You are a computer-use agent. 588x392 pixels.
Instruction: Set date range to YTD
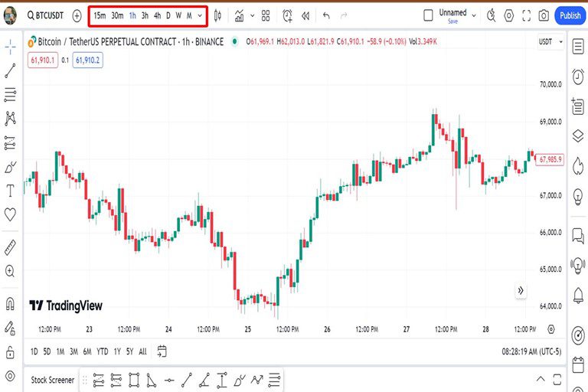[x=103, y=351]
